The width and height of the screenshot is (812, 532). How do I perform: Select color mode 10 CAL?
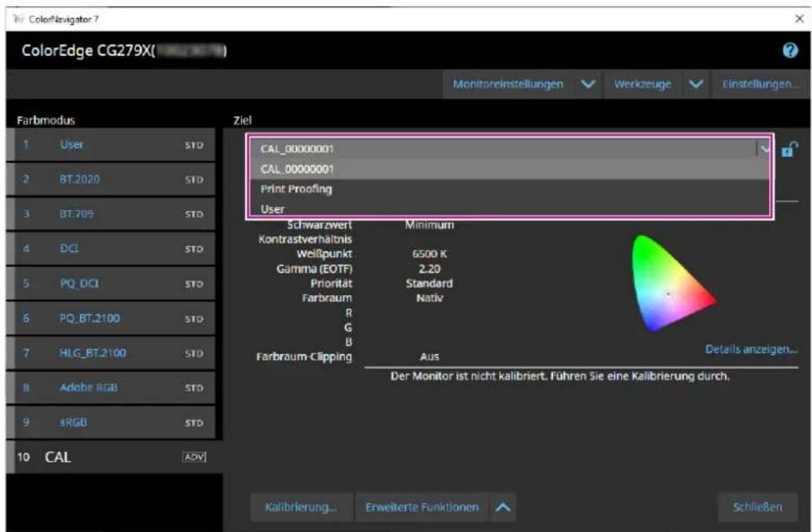[x=114, y=457]
